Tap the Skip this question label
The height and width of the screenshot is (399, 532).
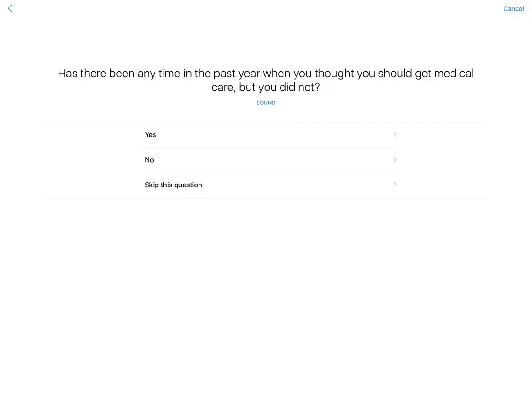tap(173, 185)
